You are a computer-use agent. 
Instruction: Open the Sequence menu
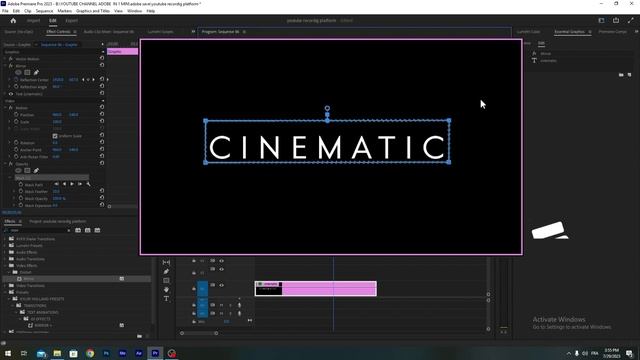[44, 11]
